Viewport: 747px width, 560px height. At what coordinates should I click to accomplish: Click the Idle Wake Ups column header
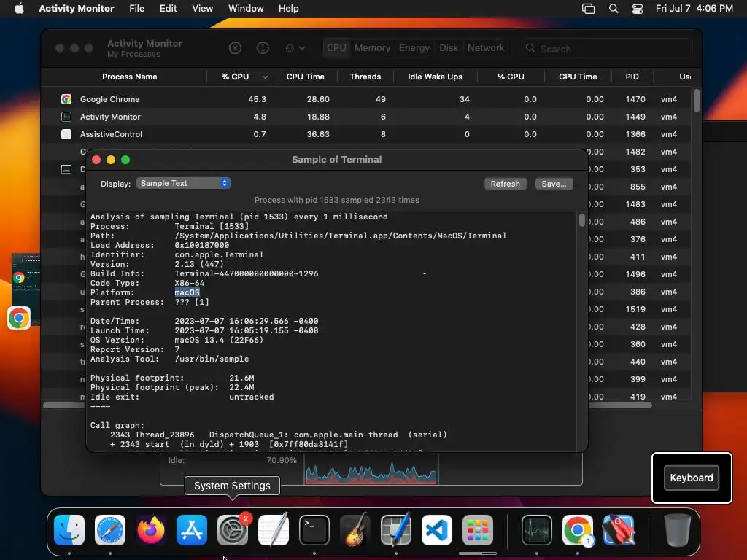(435, 77)
